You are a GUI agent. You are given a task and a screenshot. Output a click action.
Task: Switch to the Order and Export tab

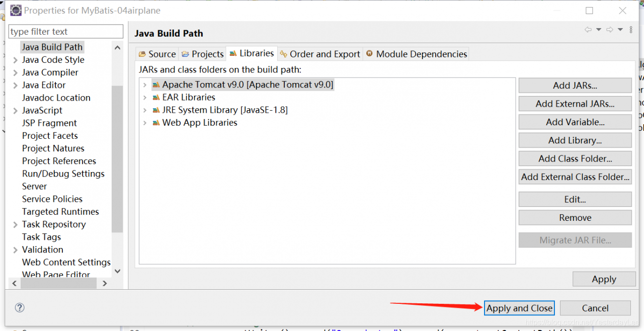[x=320, y=54]
